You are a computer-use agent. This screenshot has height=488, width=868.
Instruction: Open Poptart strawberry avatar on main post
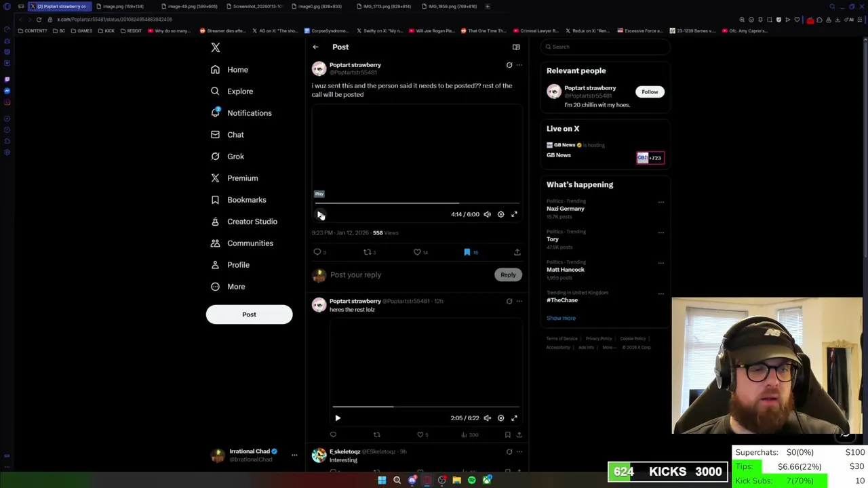pyautogui.click(x=319, y=69)
